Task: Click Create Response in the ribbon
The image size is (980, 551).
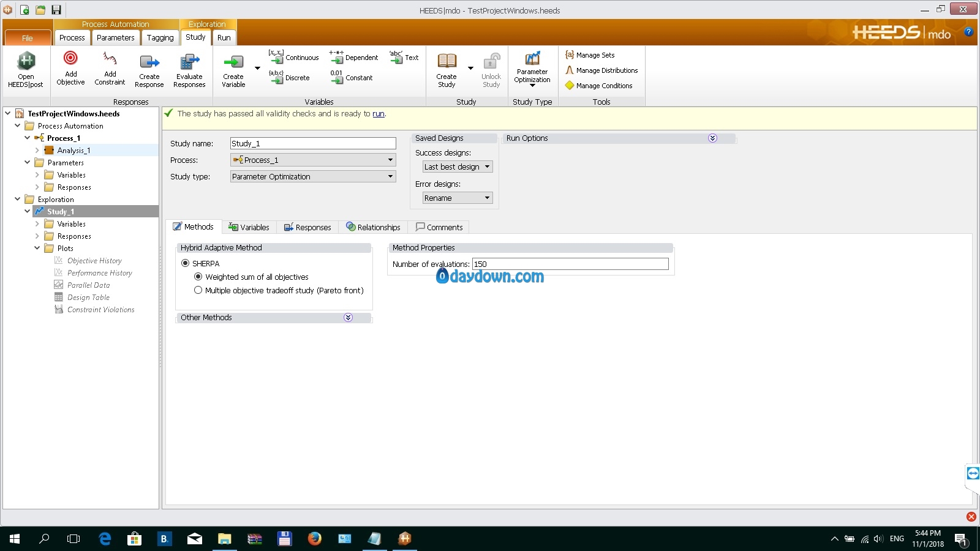Action: (149, 70)
